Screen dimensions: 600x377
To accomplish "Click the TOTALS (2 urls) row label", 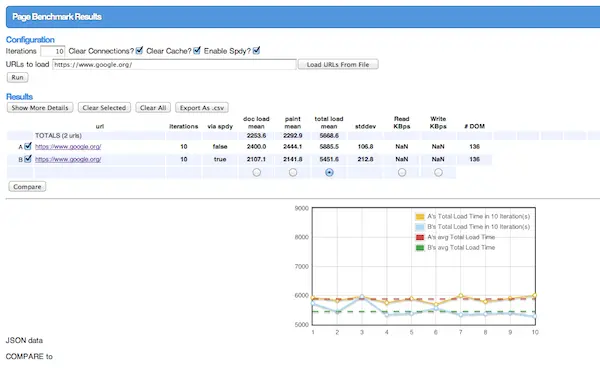I will (58, 135).
